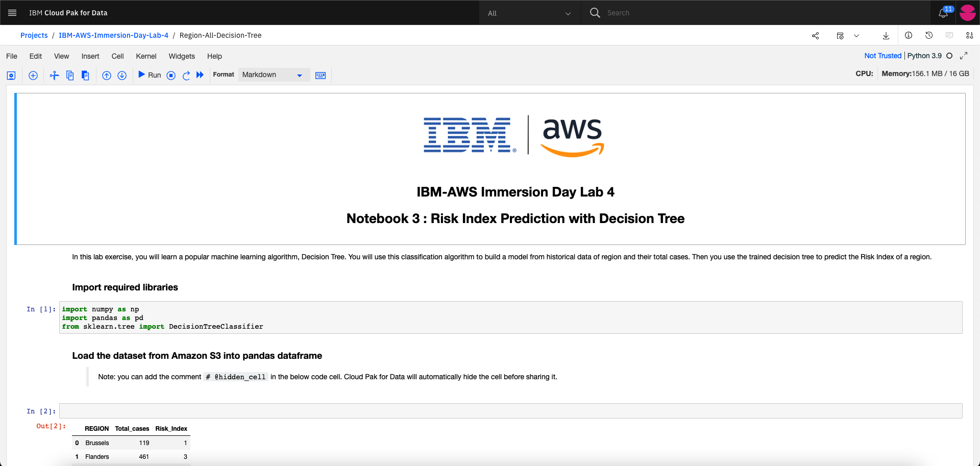Save notebook with the save icon

[x=11, y=76]
